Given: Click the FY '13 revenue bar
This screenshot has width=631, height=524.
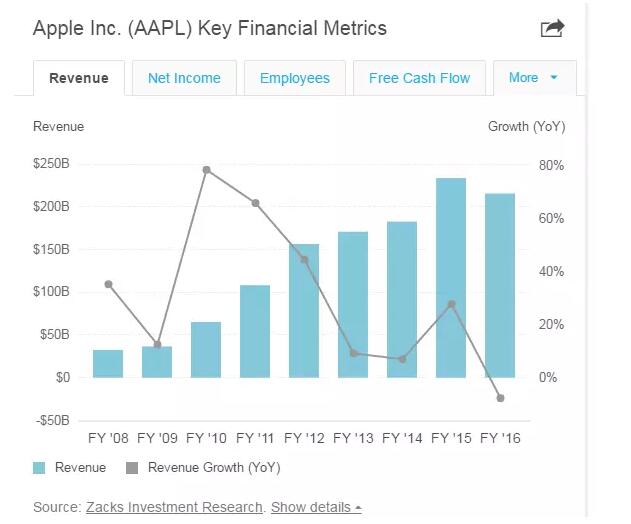Looking at the screenshot, I should (353, 305).
